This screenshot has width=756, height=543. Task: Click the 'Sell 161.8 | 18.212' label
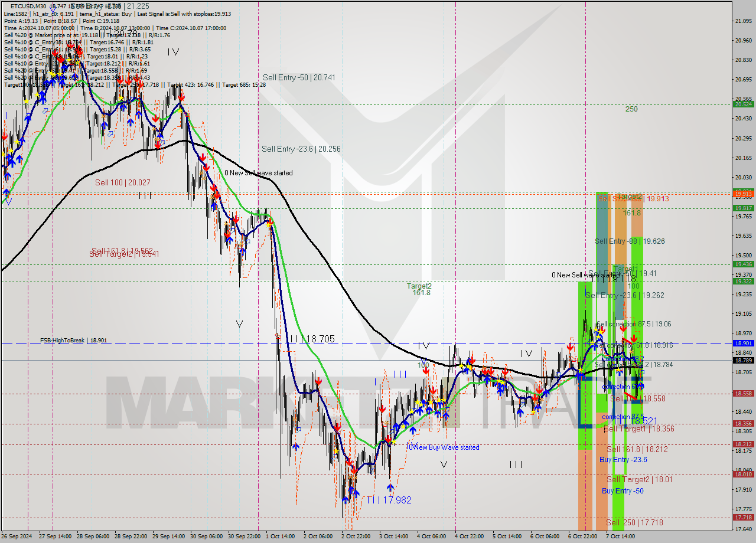tap(637, 449)
